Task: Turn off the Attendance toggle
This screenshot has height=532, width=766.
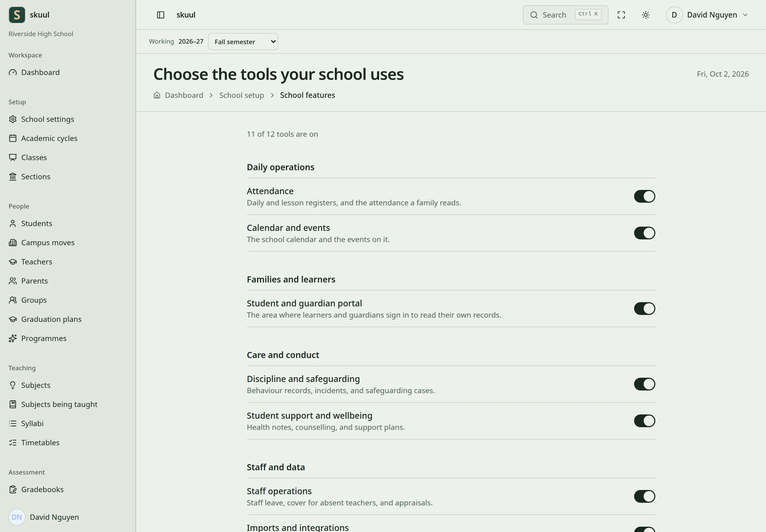Action: (x=644, y=196)
